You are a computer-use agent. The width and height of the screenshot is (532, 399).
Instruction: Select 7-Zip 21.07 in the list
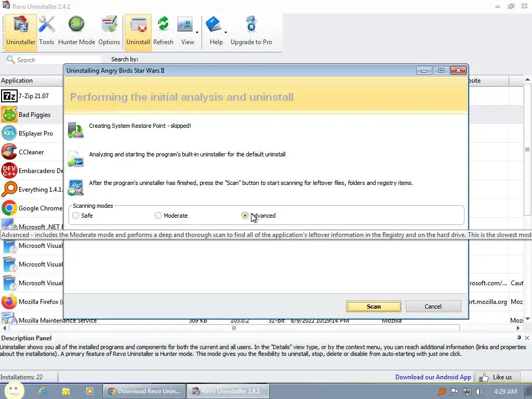point(32,96)
